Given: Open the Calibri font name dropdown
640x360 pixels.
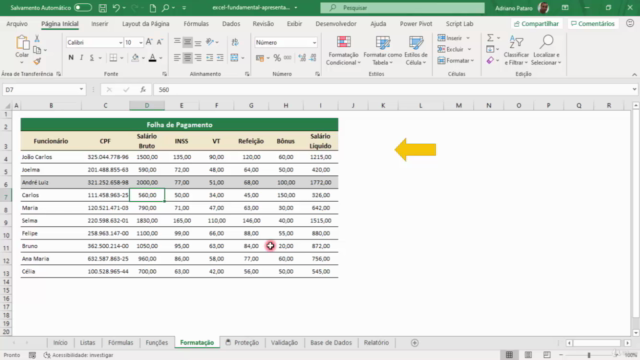Looking at the screenshot, I should 120,42.
